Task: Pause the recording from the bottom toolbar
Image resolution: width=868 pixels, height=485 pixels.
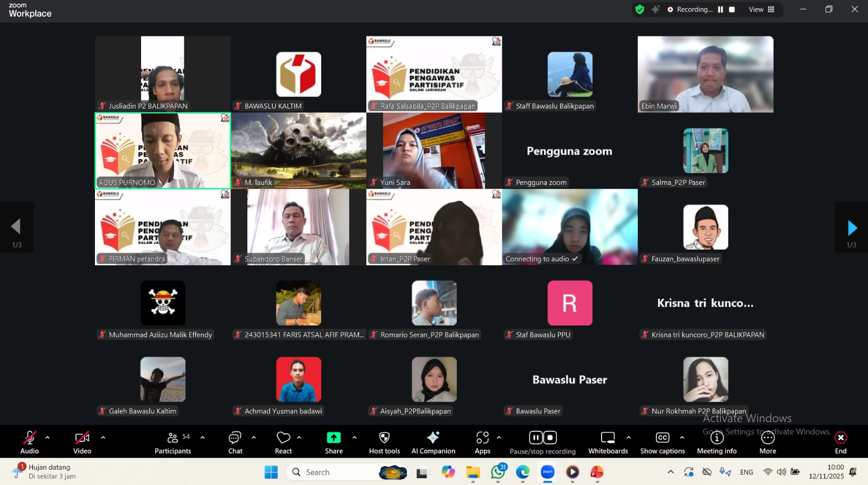Action: (x=535, y=437)
